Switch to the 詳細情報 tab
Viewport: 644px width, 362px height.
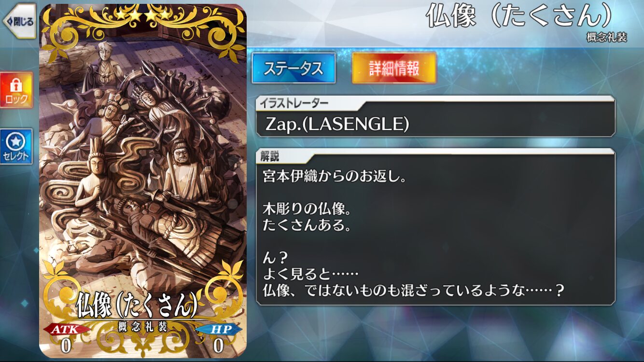(394, 68)
